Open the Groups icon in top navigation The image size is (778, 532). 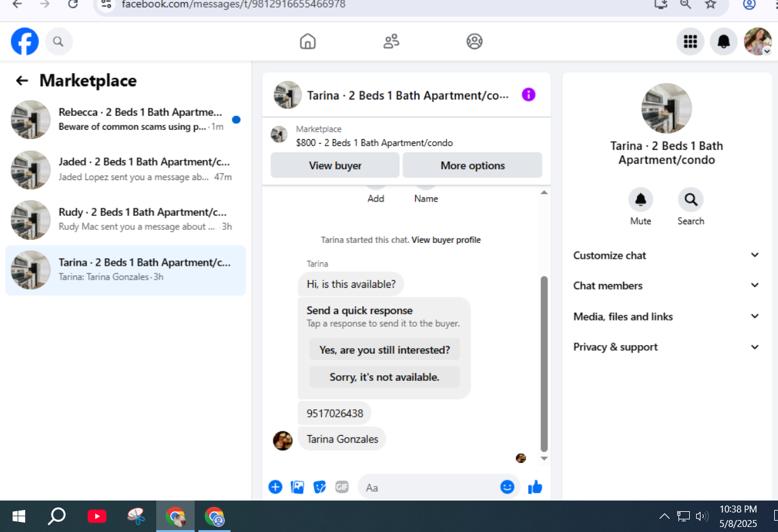(x=474, y=42)
